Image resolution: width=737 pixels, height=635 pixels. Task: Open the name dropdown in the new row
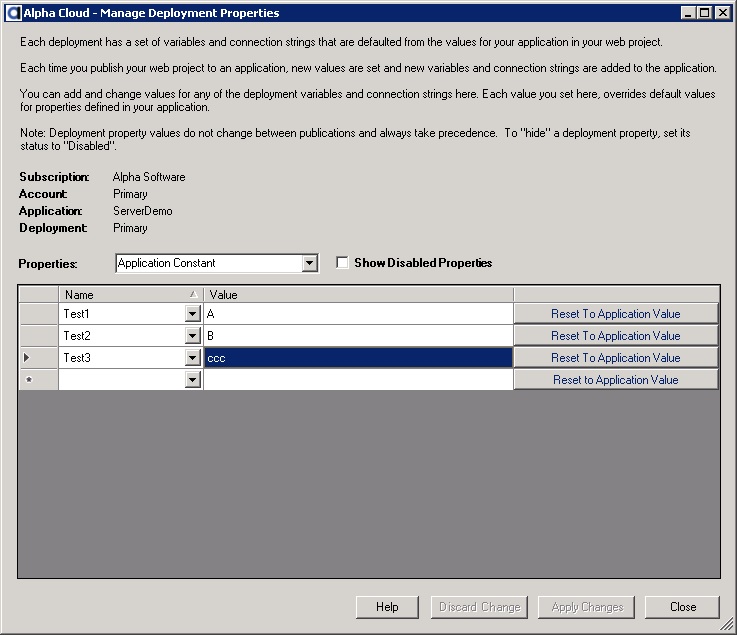pos(192,379)
